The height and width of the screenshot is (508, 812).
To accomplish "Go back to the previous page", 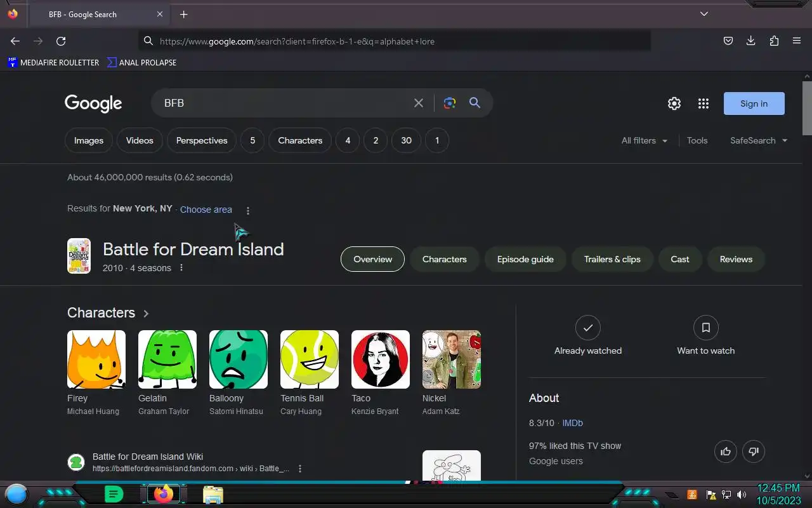I will pyautogui.click(x=15, y=41).
